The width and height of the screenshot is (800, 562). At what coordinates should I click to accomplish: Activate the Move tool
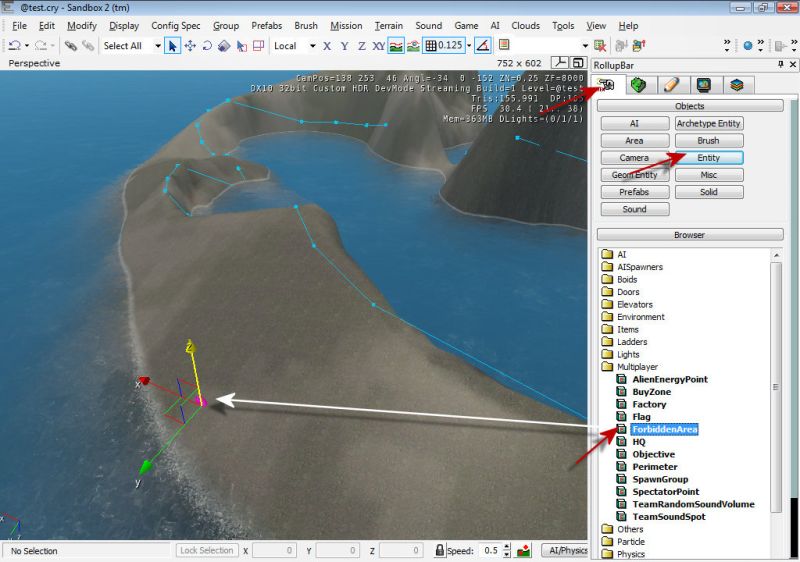pos(190,45)
